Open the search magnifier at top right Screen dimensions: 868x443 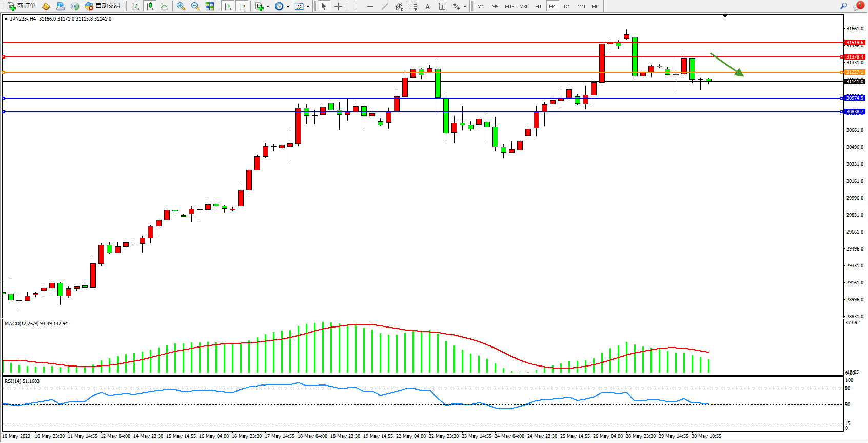843,6
